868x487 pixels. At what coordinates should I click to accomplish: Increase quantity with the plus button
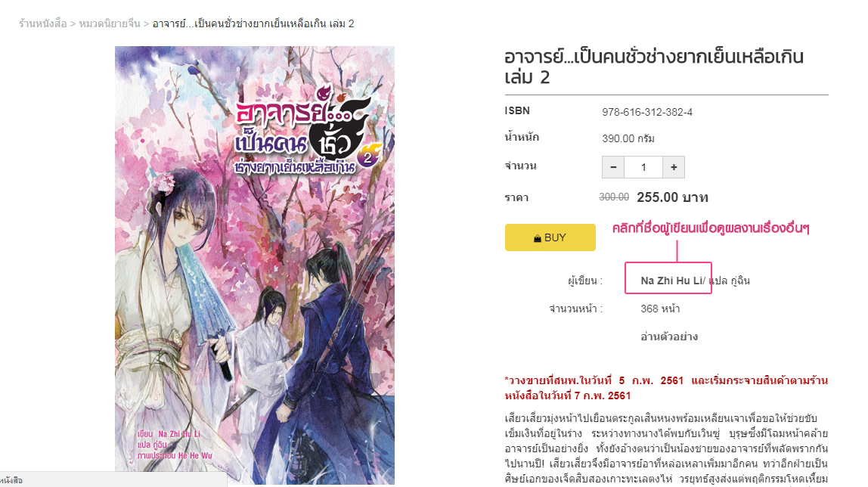point(674,167)
